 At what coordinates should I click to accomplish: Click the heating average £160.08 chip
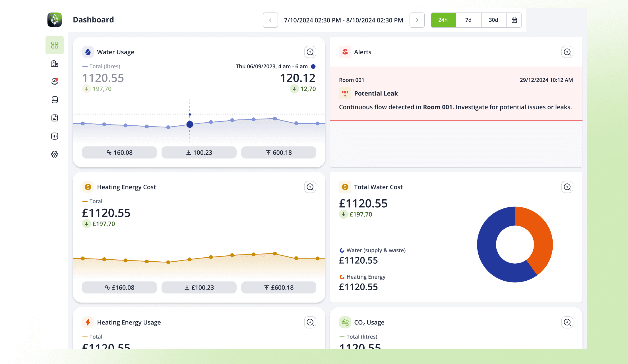[x=119, y=288]
